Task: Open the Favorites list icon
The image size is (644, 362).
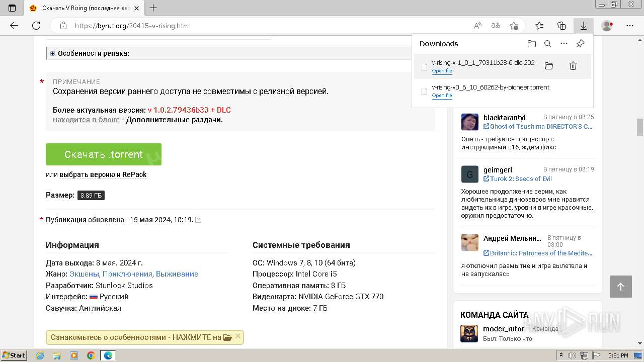Action: [539, 26]
